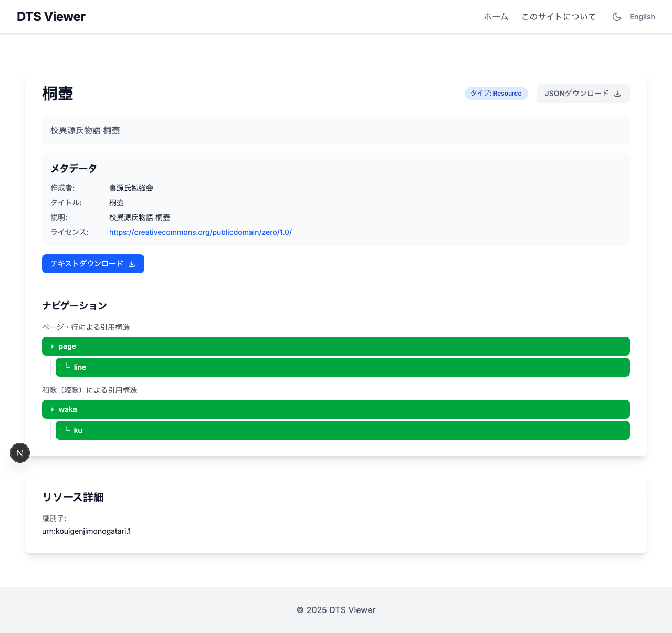Open the waka citation structure bar
Screen dimensions: 672x633
pos(336,409)
